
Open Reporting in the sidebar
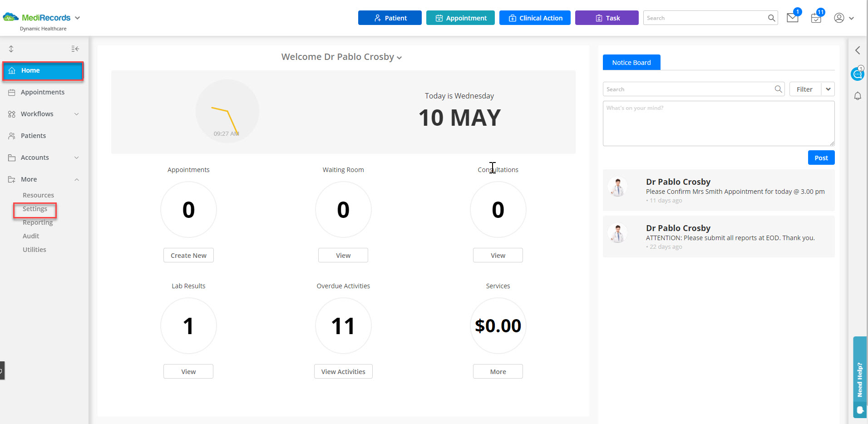[38, 222]
